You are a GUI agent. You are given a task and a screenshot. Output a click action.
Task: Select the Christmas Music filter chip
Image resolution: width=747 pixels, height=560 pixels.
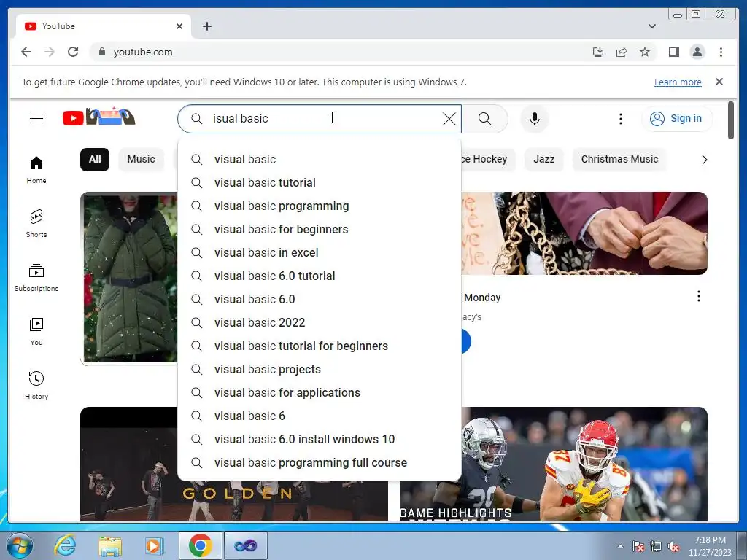coord(619,159)
